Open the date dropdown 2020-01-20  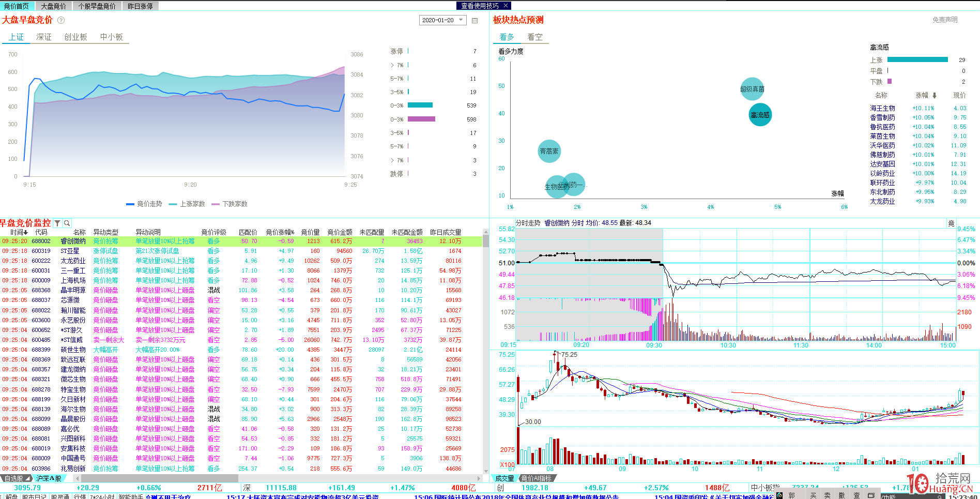coord(443,20)
